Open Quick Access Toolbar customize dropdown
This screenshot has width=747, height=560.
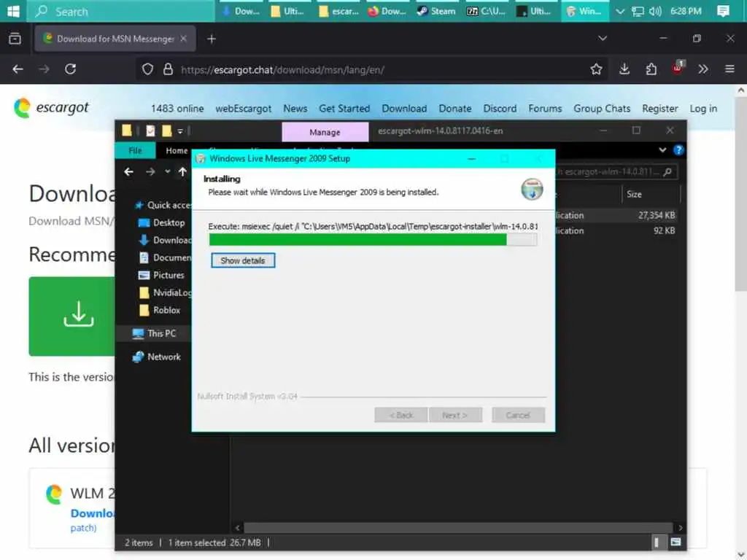coord(180,131)
